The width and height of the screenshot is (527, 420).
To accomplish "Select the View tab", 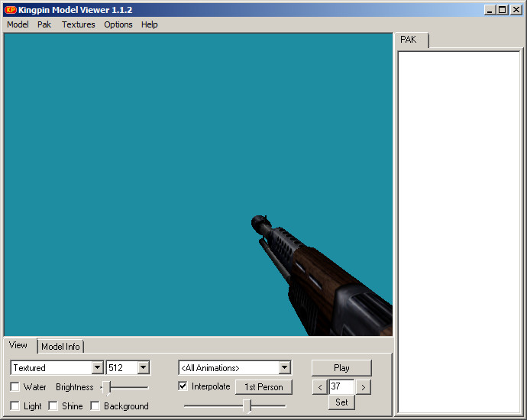I will (x=18, y=345).
